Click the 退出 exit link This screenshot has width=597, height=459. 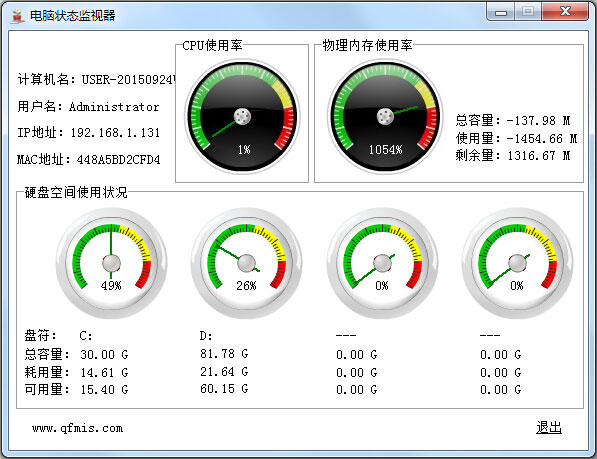549,427
